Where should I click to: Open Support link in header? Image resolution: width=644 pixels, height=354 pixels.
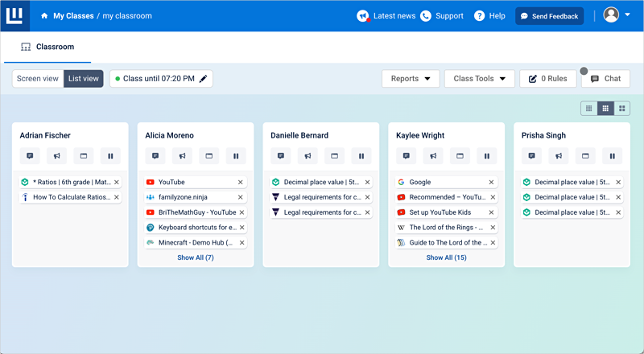[x=449, y=16]
